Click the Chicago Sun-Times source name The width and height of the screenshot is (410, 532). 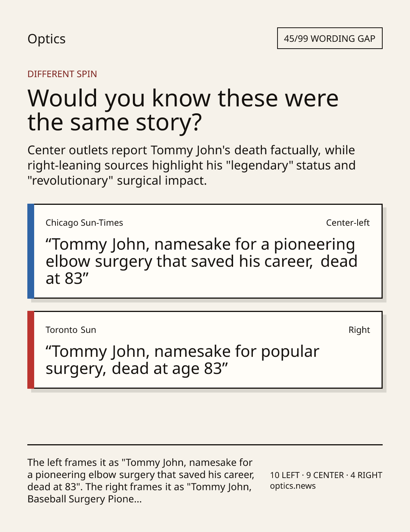click(84, 223)
